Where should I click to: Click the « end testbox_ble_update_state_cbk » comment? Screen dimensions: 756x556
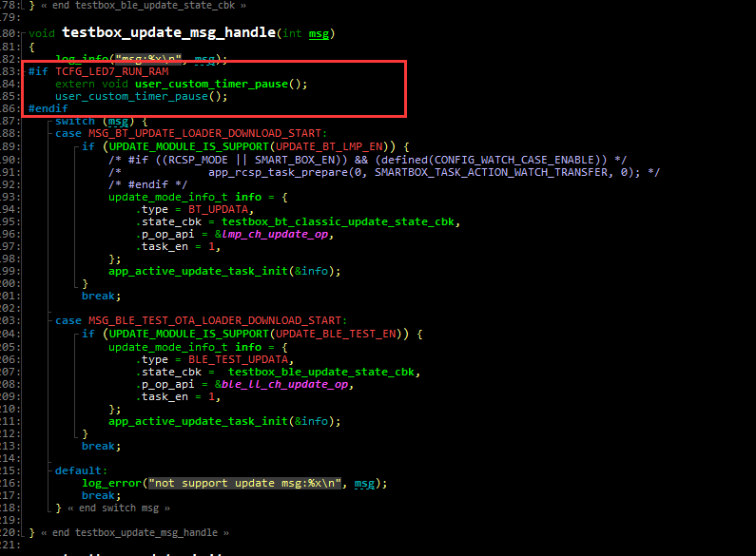tap(144, 6)
